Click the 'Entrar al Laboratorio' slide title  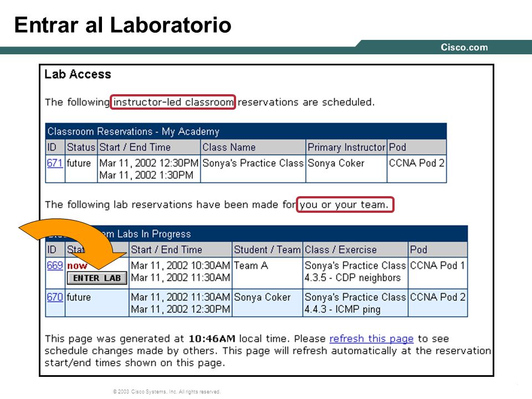[x=123, y=25]
